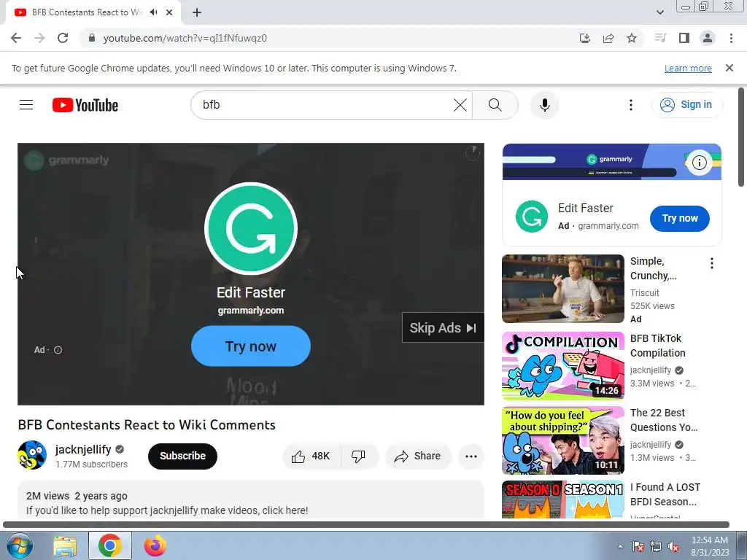Click the jacknjellify channel name
Image resolution: width=747 pixels, height=560 pixels.
click(83, 449)
